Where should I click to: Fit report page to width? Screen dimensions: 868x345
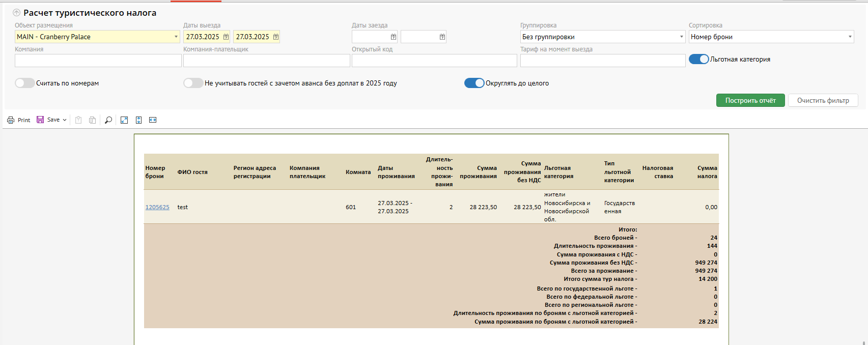(153, 120)
